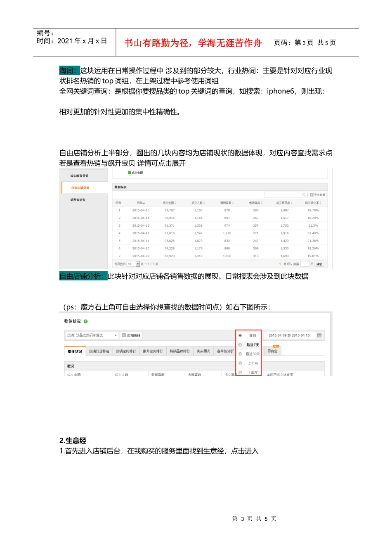
Task: Click the green help icon beside 整体状况
Action: pos(86,321)
